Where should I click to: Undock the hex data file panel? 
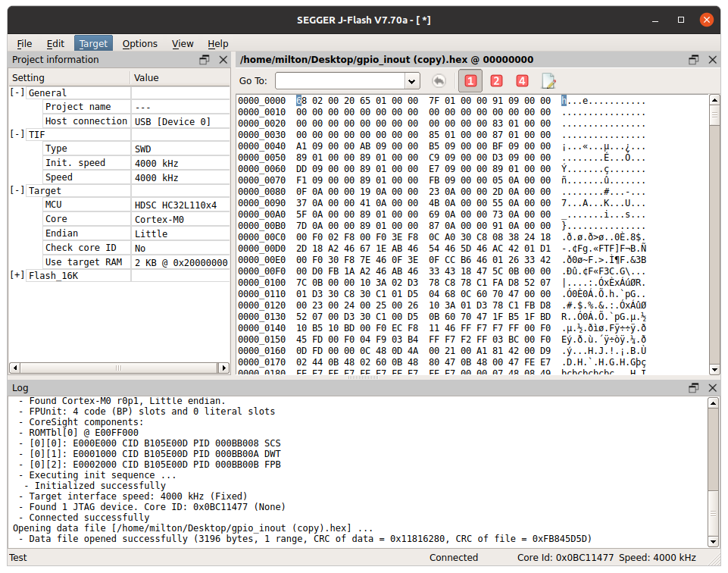pyautogui.click(x=694, y=59)
